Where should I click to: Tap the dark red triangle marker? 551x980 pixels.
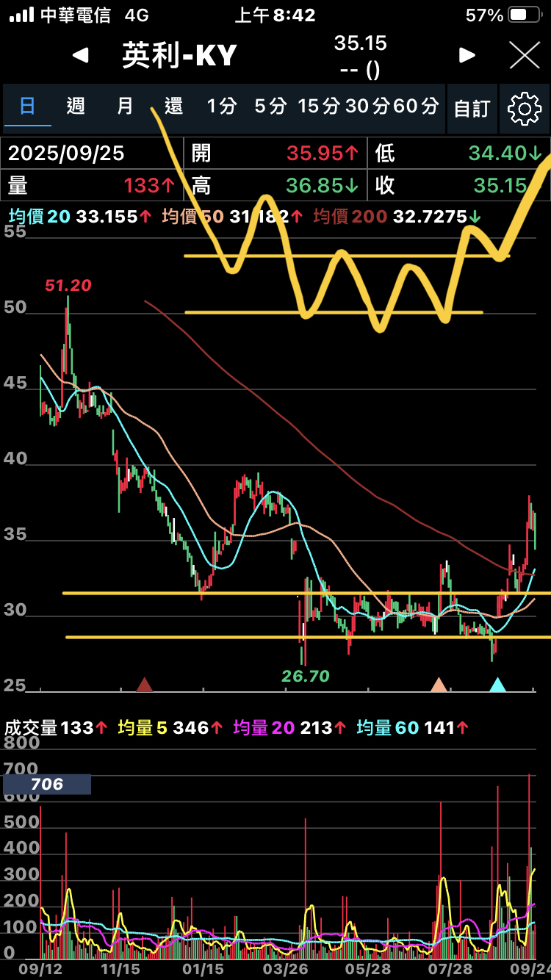click(145, 685)
